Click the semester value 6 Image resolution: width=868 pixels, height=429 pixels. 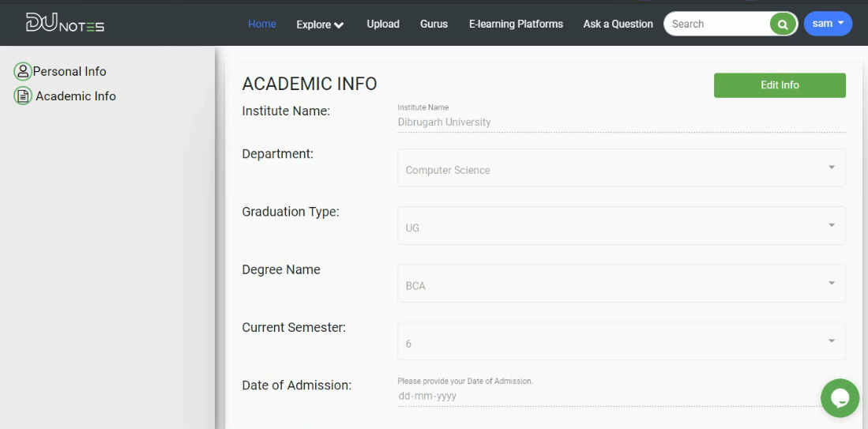pyautogui.click(x=408, y=344)
